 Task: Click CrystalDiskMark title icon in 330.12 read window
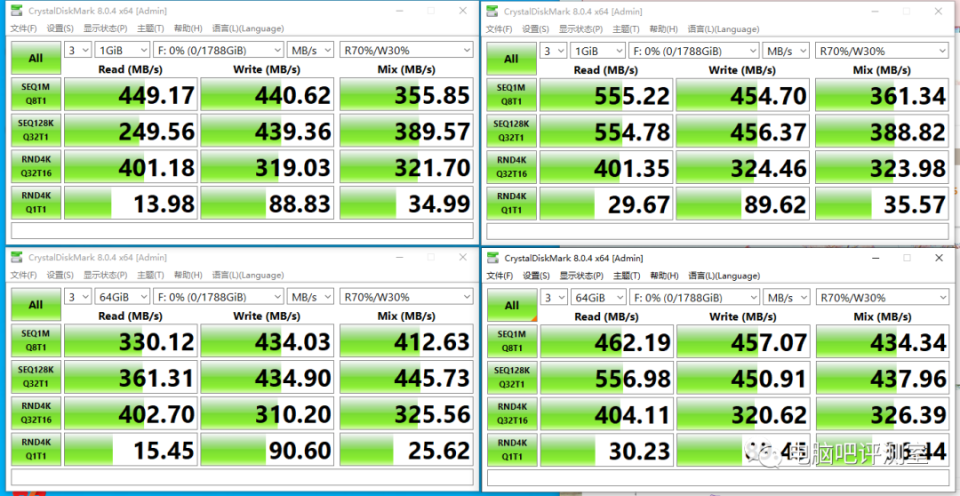tap(18, 257)
